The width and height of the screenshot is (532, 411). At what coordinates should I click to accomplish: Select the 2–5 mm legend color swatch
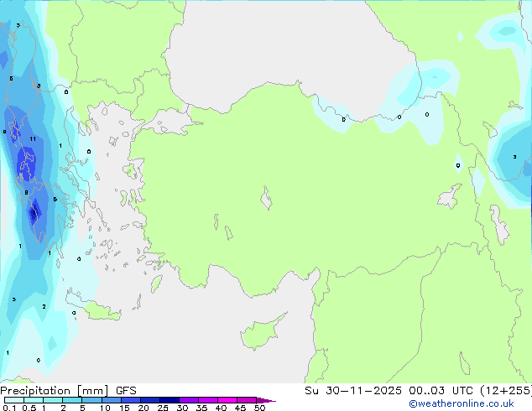click(72, 400)
